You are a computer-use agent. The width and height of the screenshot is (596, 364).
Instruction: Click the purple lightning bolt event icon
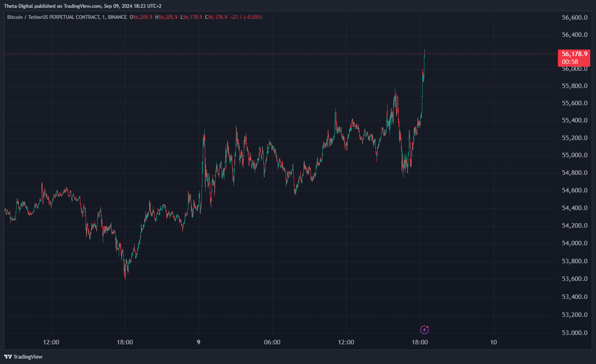[425, 329]
